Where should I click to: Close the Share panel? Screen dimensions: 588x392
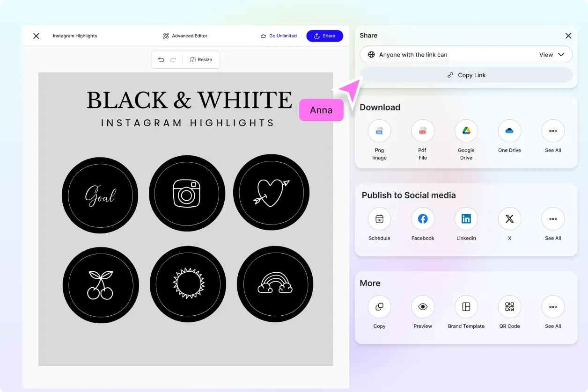(x=568, y=36)
